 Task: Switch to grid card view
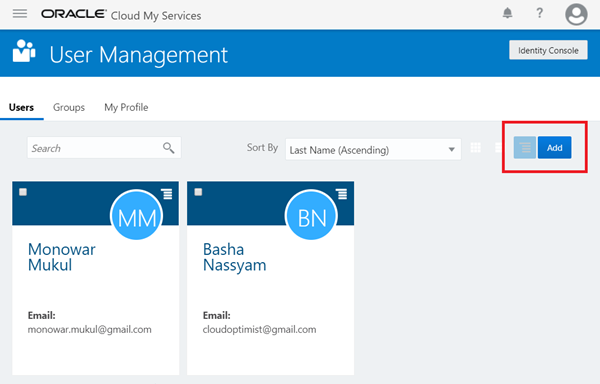click(476, 147)
